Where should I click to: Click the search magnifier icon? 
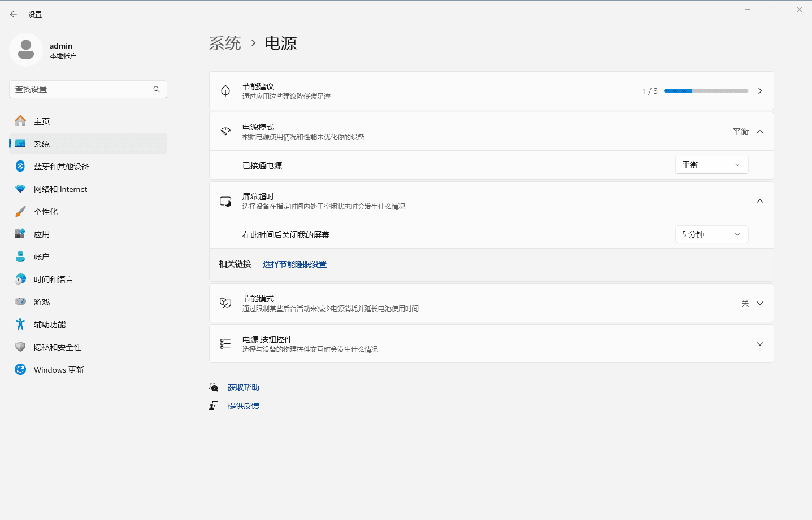[157, 89]
